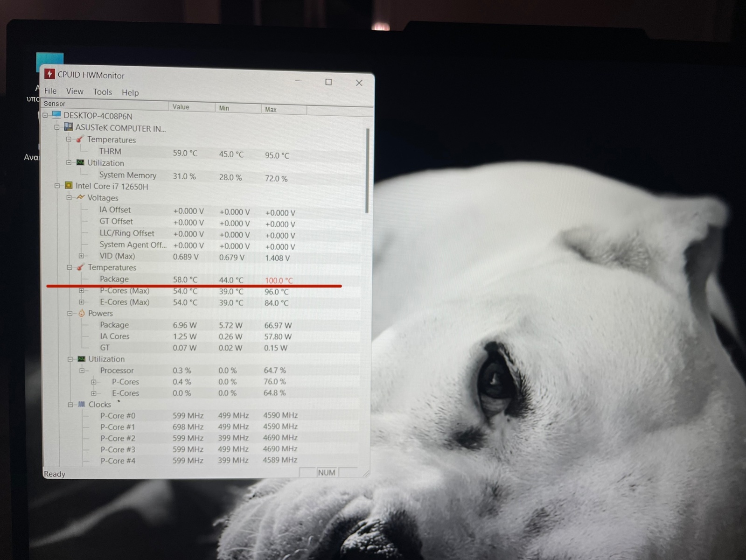The height and width of the screenshot is (560, 746).
Task: Click the 66.97 W max power value
Action: [278, 325]
